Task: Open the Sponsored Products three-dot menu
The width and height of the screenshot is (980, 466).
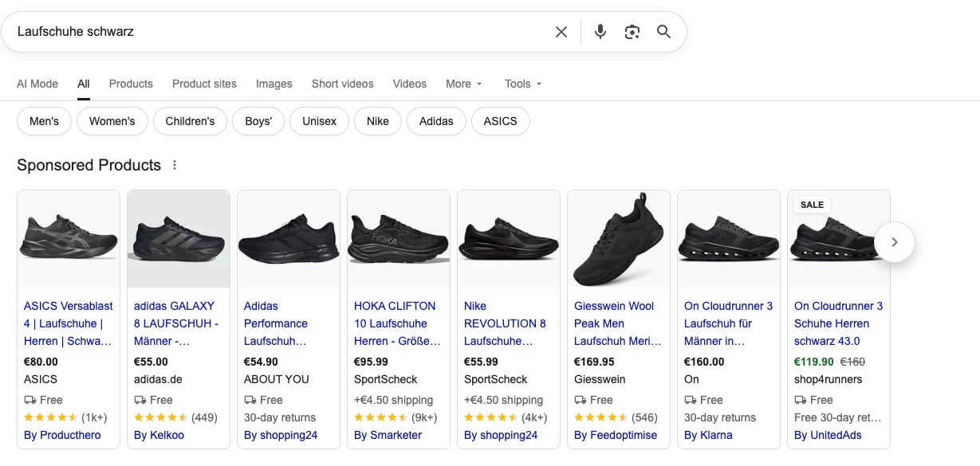Action: pos(175,166)
